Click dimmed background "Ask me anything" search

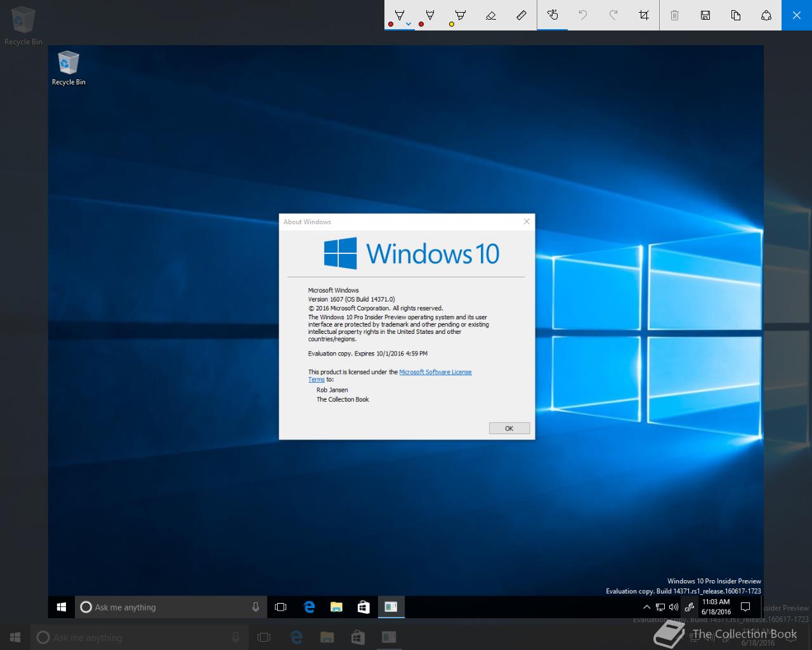[139, 637]
